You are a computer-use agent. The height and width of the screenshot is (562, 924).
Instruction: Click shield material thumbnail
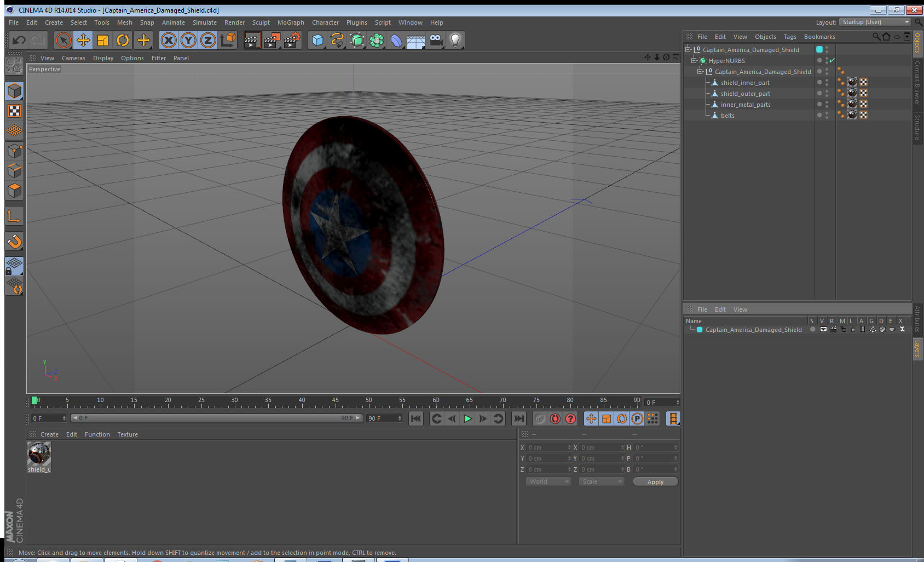39,454
